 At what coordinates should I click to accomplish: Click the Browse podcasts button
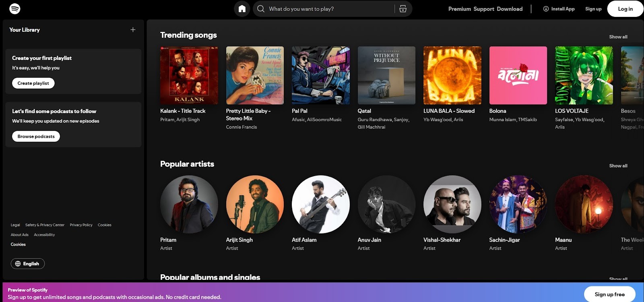coord(36,137)
